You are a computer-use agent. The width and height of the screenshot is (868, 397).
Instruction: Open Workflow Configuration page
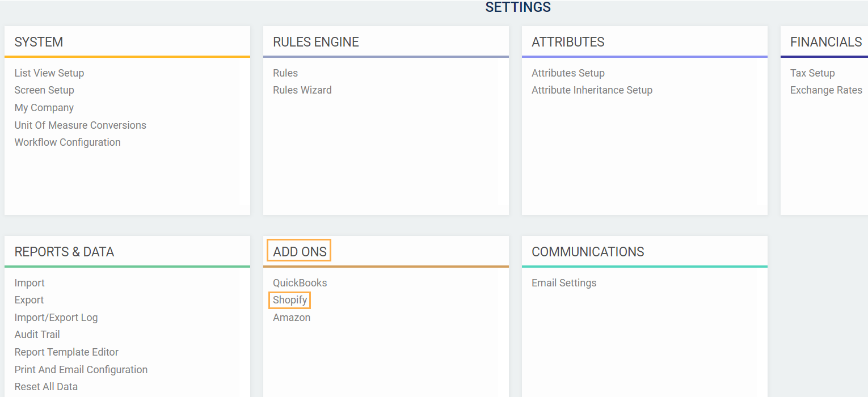(x=68, y=142)
